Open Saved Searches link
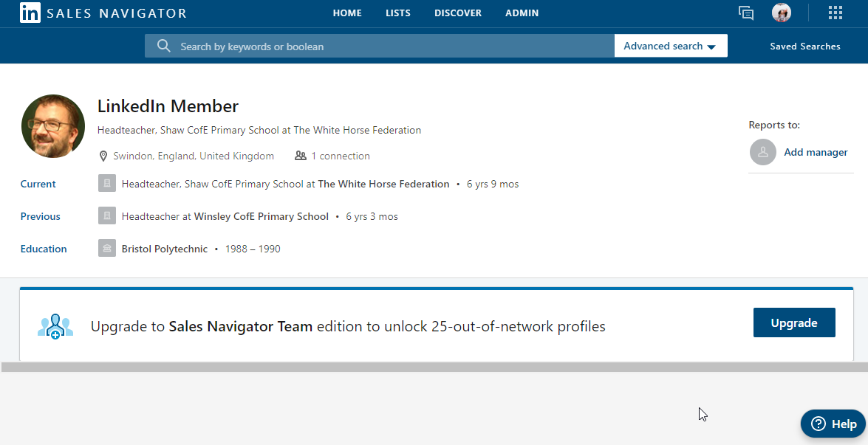The image size is (868, 445). 805,46
